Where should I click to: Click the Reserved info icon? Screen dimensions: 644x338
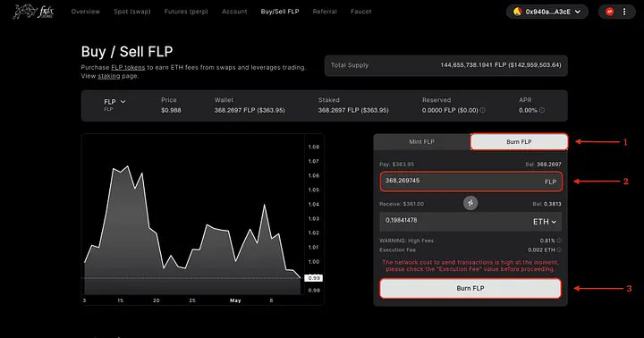tap(483, 110)
